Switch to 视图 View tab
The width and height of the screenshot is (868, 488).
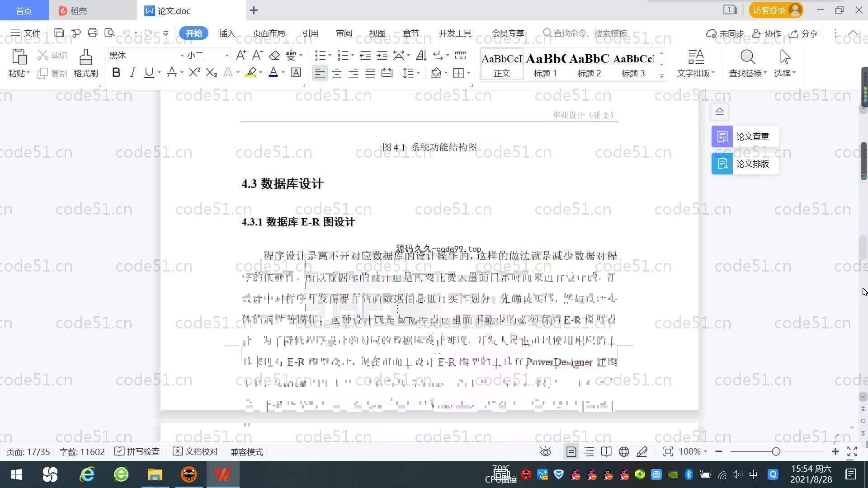[377, 33]
